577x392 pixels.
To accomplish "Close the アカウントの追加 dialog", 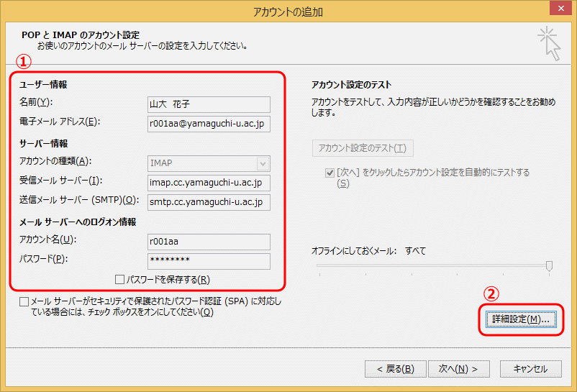I will pos(560,8).
